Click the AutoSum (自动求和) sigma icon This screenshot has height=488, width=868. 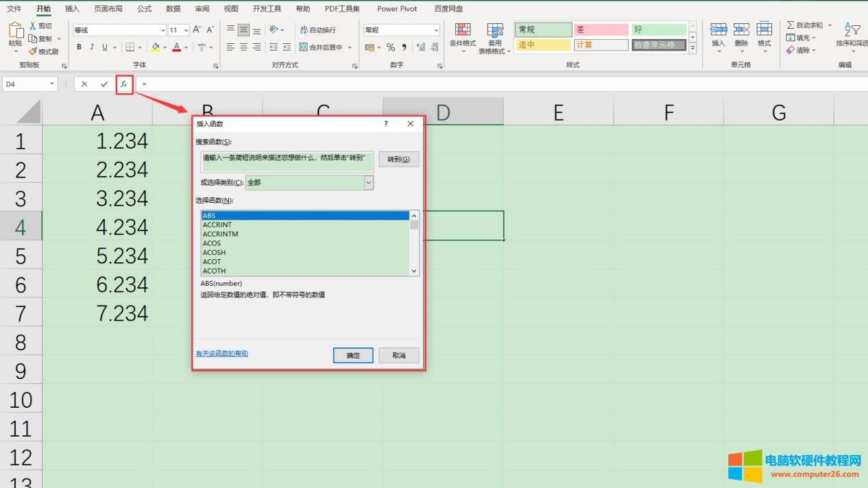click(x=791, y=25)
